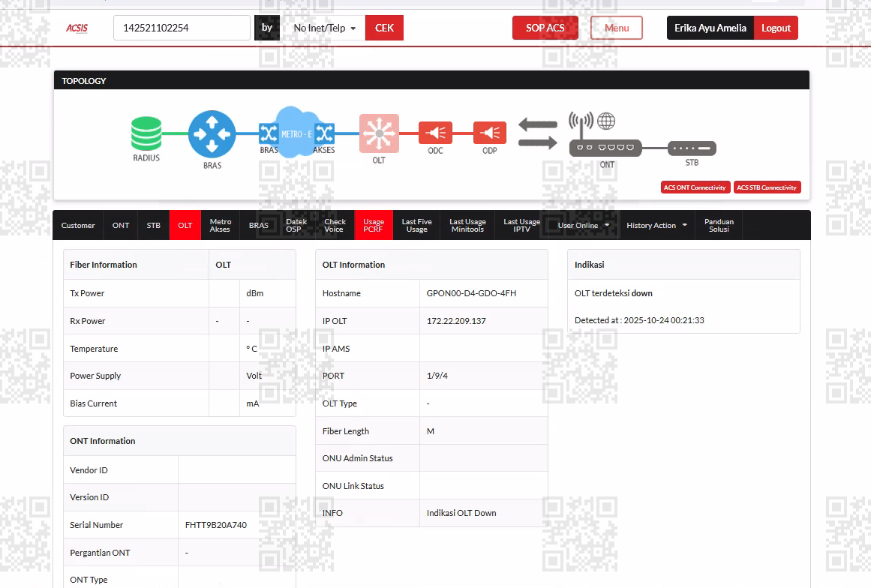Switch to the Customer tab
Screen dimensions: 871x588
[x=78, y=226]
